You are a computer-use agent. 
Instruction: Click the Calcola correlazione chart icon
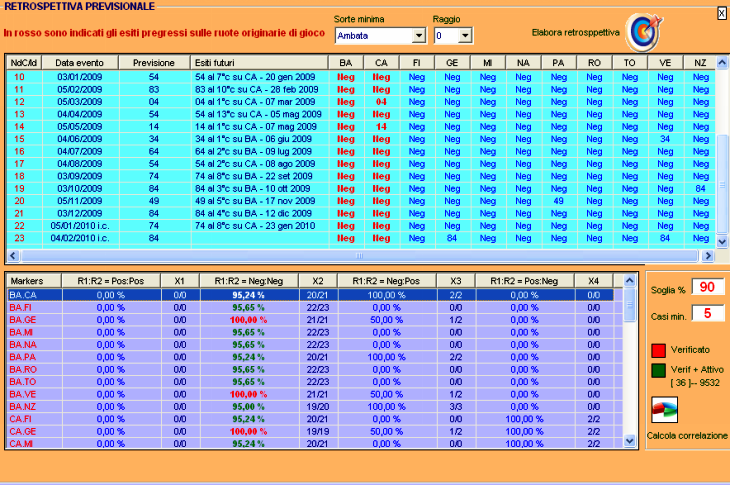664,410
